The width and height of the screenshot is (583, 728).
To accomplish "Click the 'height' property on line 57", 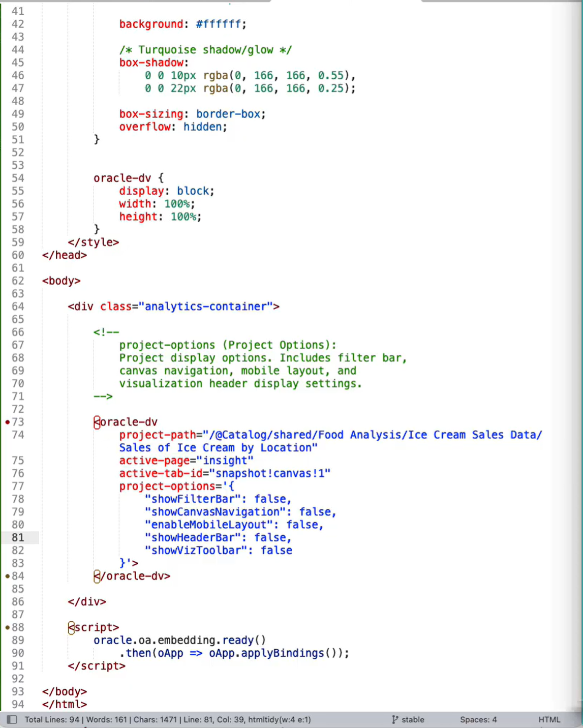I will click(x=138, y=217).
